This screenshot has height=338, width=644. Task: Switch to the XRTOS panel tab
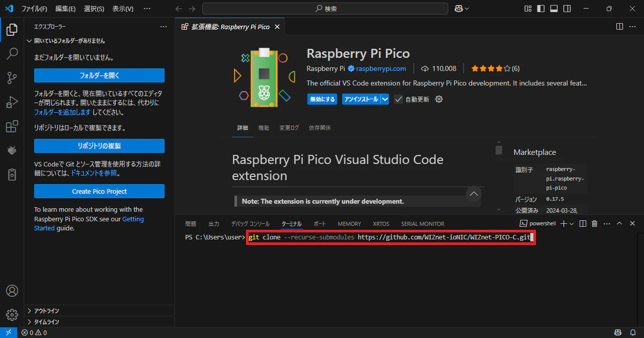tap(381, 224)
